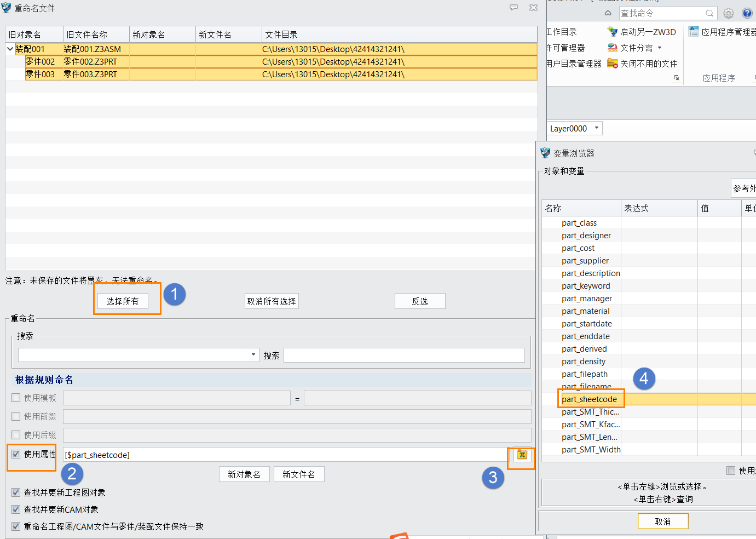Toggle the 使用属性 checkbox

pyautogui.click(x=16, y=454)
